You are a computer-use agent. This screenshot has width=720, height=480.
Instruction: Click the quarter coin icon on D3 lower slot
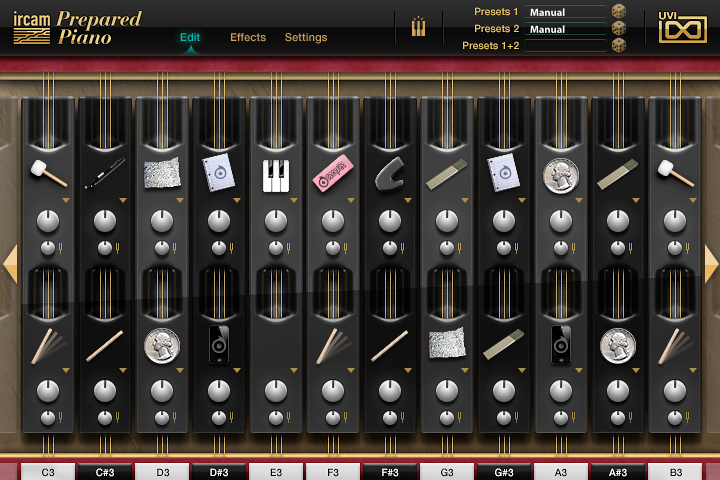click(162, 346)
